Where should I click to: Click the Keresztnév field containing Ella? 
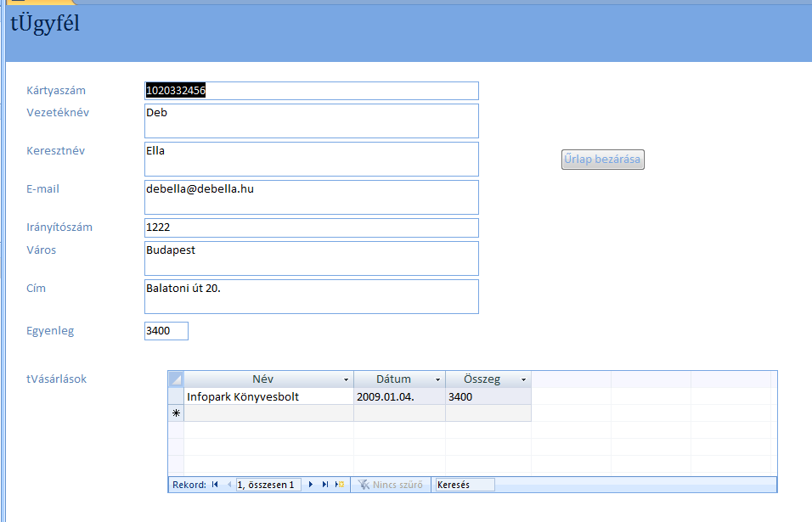click(x=311, y=160)
